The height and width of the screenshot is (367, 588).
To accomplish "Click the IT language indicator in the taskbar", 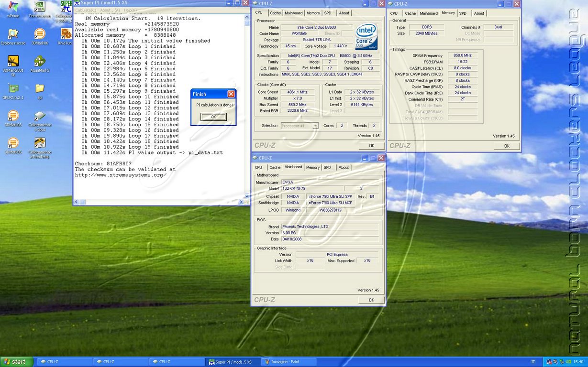I will point(533,362).
